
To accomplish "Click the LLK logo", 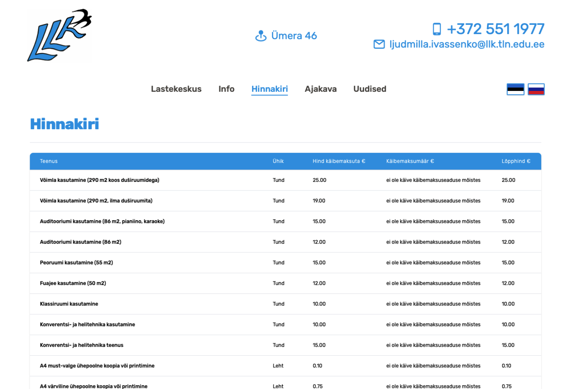I will click(x=60, y=35).
